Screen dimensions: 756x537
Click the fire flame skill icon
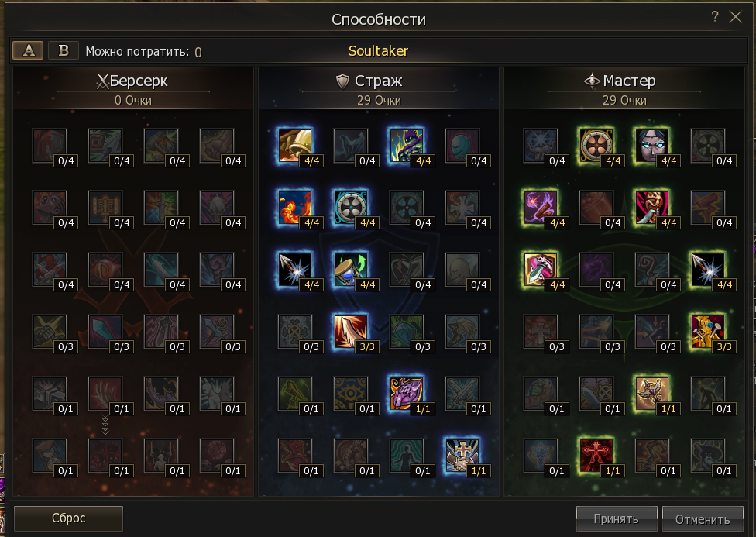tap(295, 208)
